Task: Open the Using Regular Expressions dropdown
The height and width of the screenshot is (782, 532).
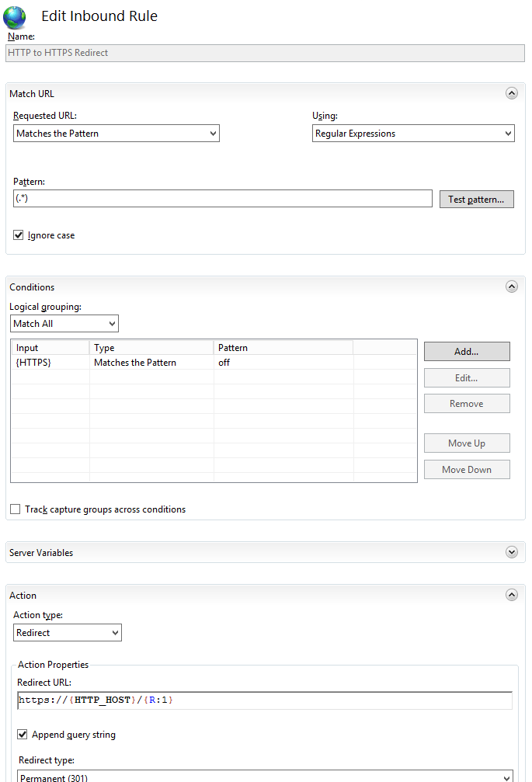Action: pos(412,134)
